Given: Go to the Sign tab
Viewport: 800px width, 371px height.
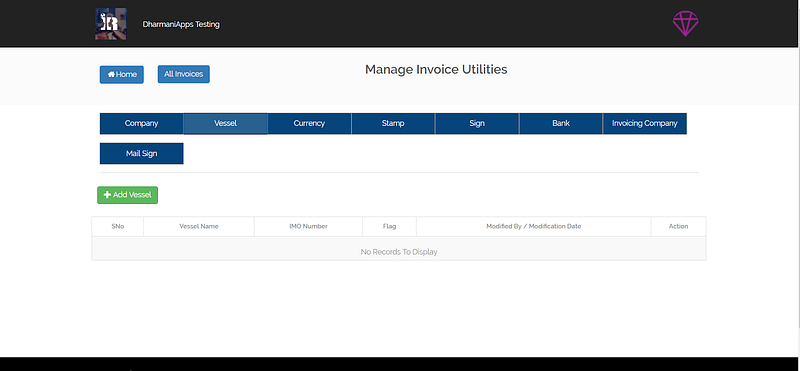Looking at the screenshot, I should 477,123.
